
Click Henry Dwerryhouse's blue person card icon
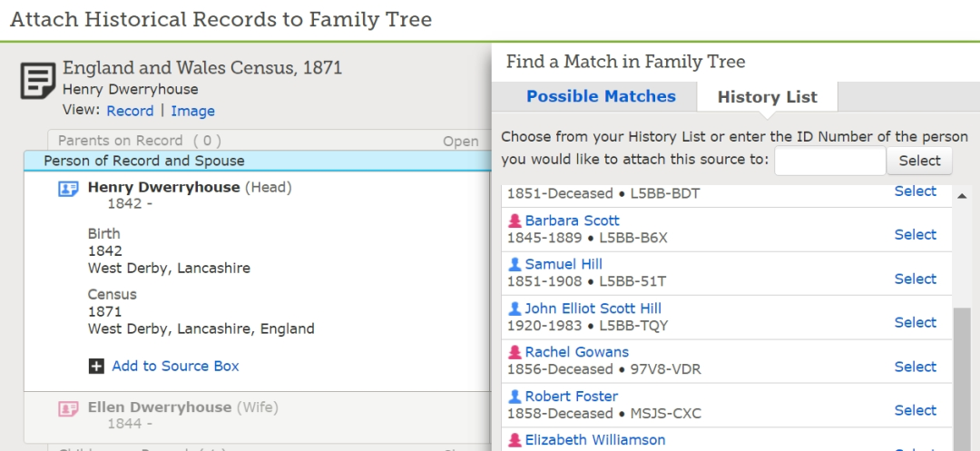click(68, 189)
